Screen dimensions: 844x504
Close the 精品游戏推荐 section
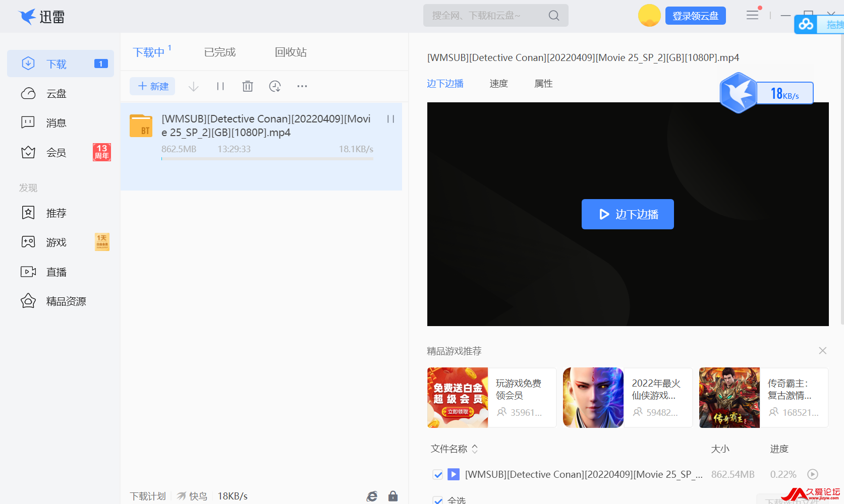tap(823, 350)
